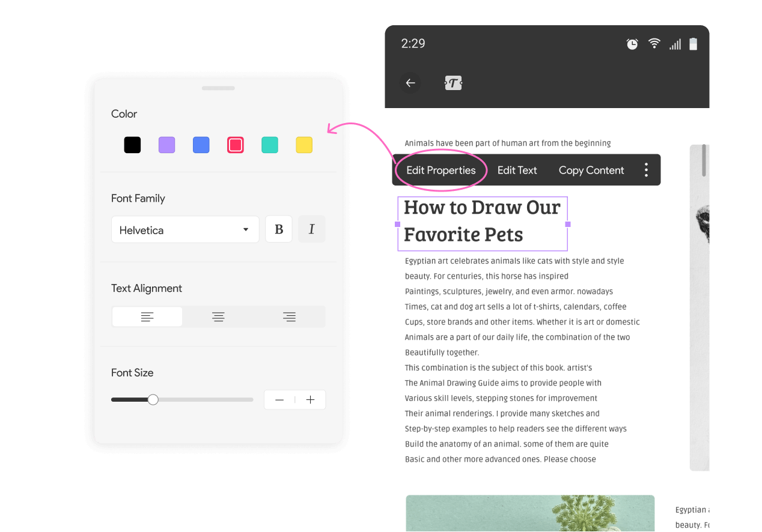Tap the 'Text Alignment' section label
Viewport: 762px width, 532px height.
147,288
